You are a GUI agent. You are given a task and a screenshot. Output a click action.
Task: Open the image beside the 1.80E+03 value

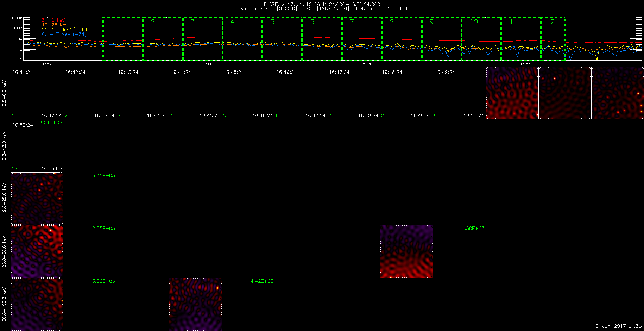(406, 251)
